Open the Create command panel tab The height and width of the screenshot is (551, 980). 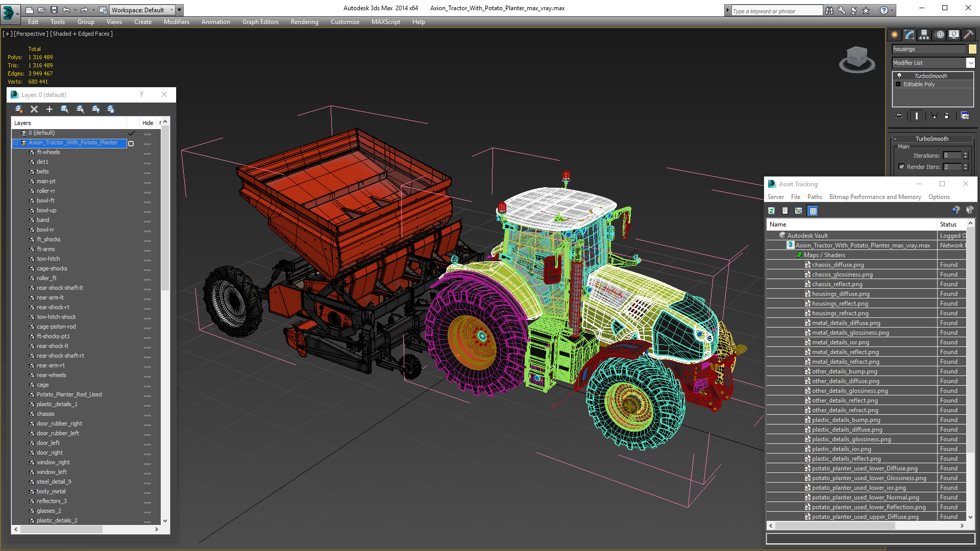(x=895, y=35)
